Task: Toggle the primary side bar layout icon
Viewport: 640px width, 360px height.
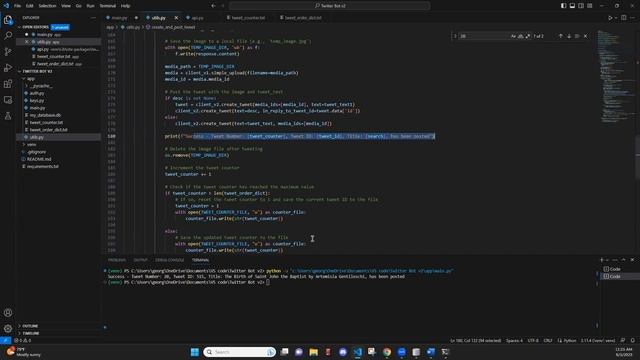Action: coord(563,6)
